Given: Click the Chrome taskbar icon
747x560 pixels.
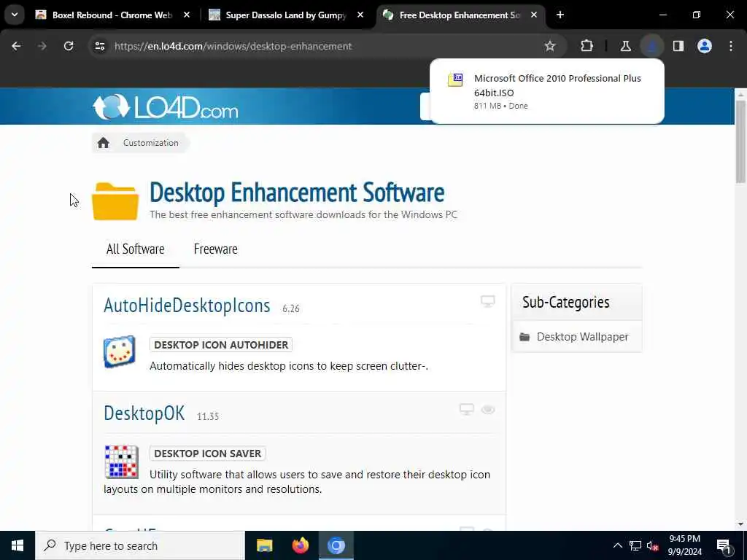Looking at the screenshot, I should [x=336, y=545].
